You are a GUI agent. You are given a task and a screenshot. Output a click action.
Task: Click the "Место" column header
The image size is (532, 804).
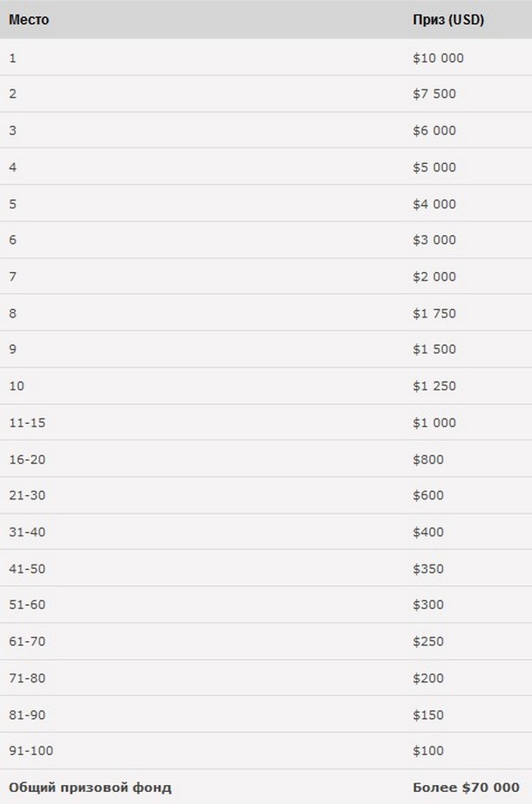(29, 20)
